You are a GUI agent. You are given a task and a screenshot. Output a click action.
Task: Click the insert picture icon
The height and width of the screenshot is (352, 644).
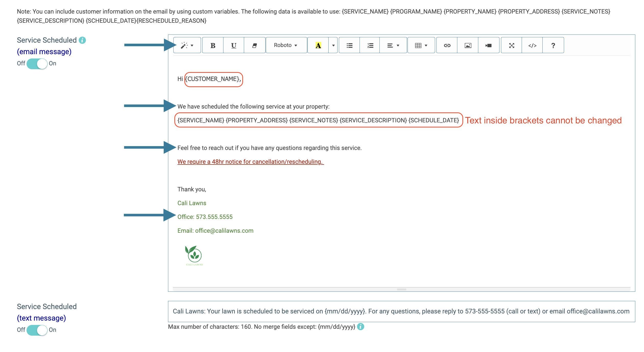pos(468,45)
